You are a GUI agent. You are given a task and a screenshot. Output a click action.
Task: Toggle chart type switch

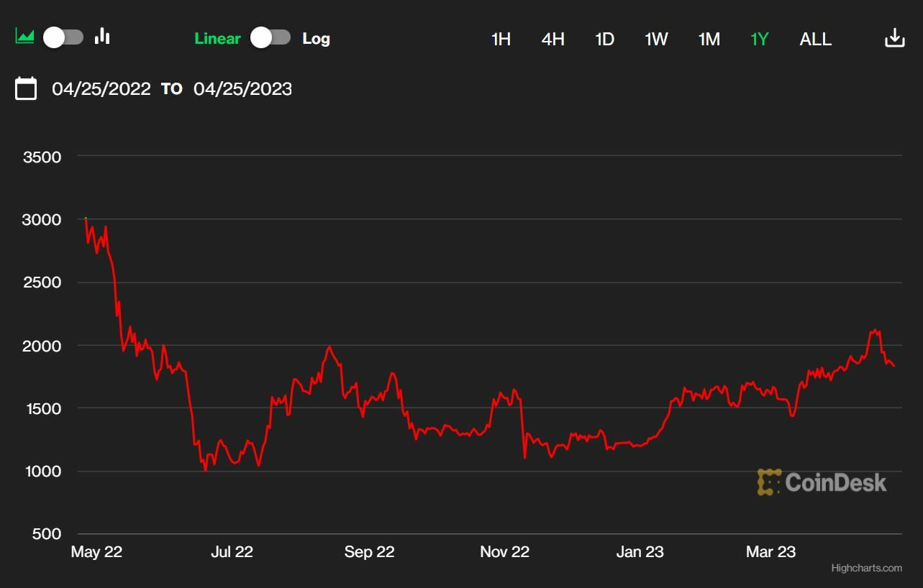click(63, 37)
